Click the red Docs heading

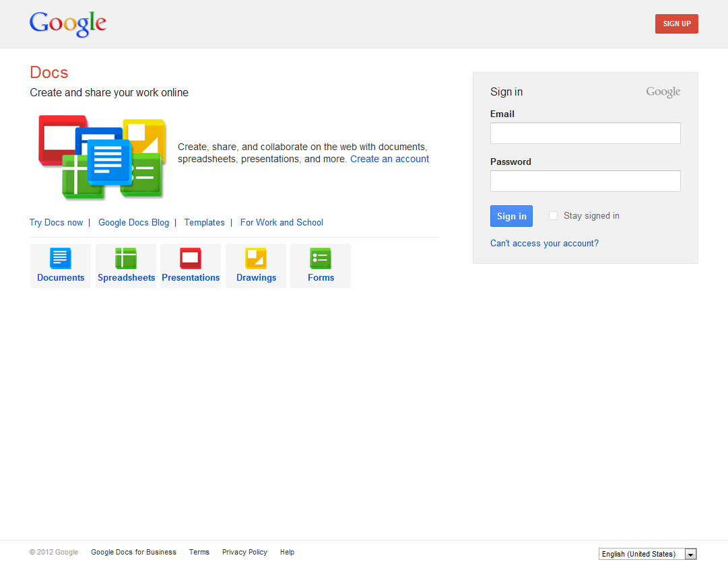[x=48, y=73]
